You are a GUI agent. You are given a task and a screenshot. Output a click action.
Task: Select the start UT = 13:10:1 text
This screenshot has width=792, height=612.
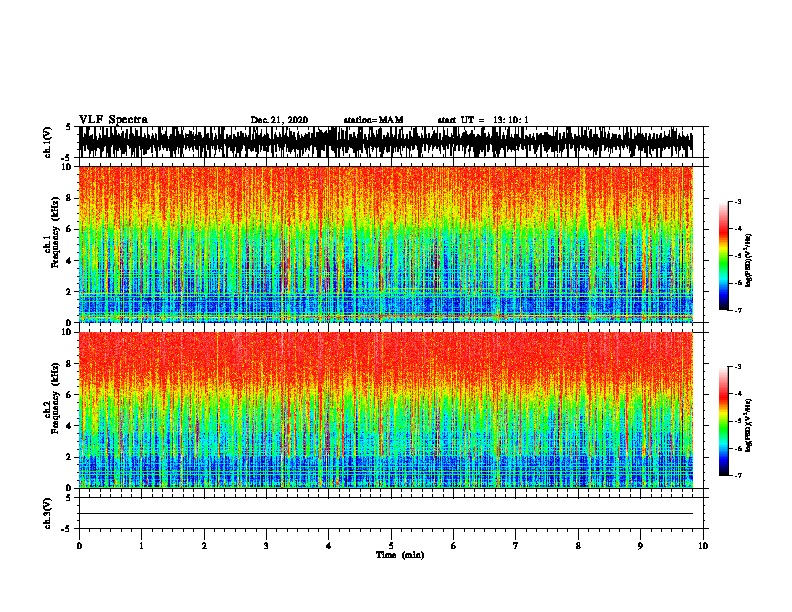click(x=483, y=120)
